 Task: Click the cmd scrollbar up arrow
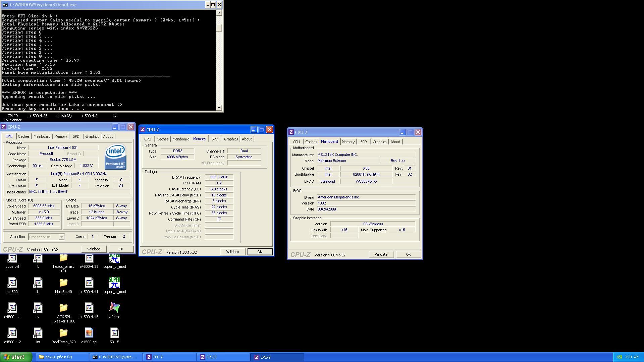(219, 13)
